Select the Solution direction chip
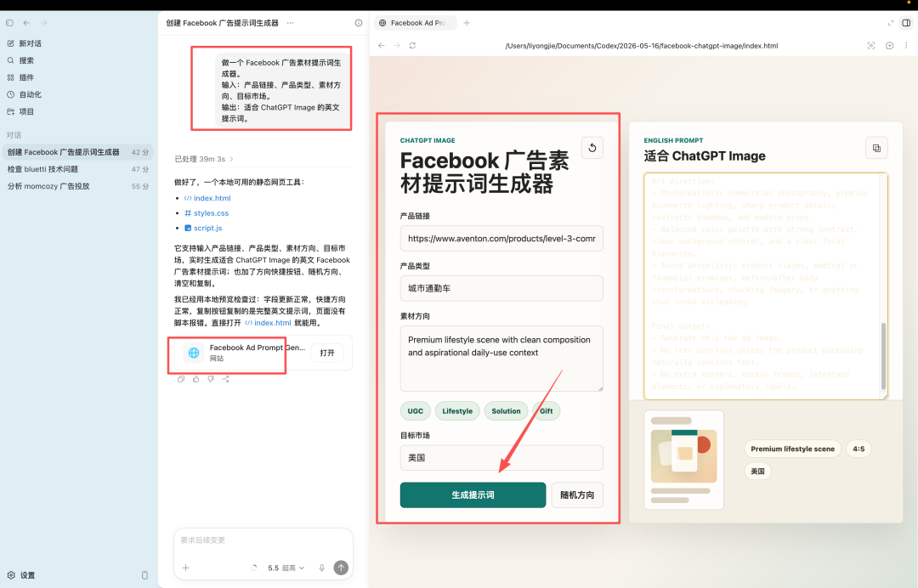The height and width of the screenshot is (588, 918). coord(506,411)
